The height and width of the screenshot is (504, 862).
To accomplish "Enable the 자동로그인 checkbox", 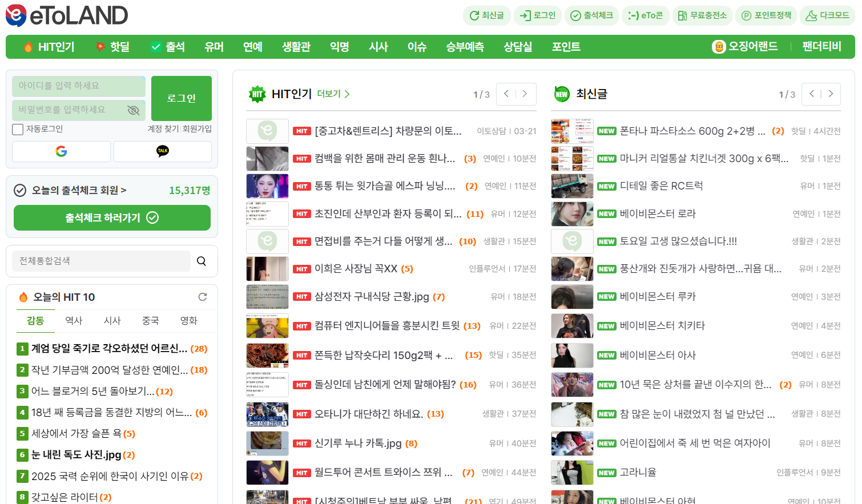I will click(18, 130).
